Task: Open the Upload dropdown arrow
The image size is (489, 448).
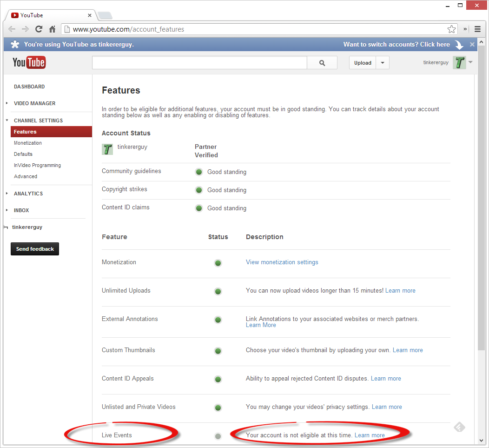Action: pos(383,63)
